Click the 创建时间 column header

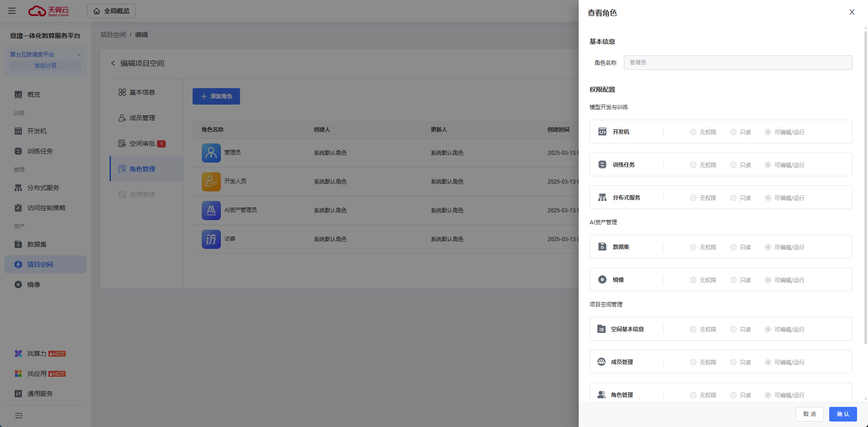click(559, 130)
